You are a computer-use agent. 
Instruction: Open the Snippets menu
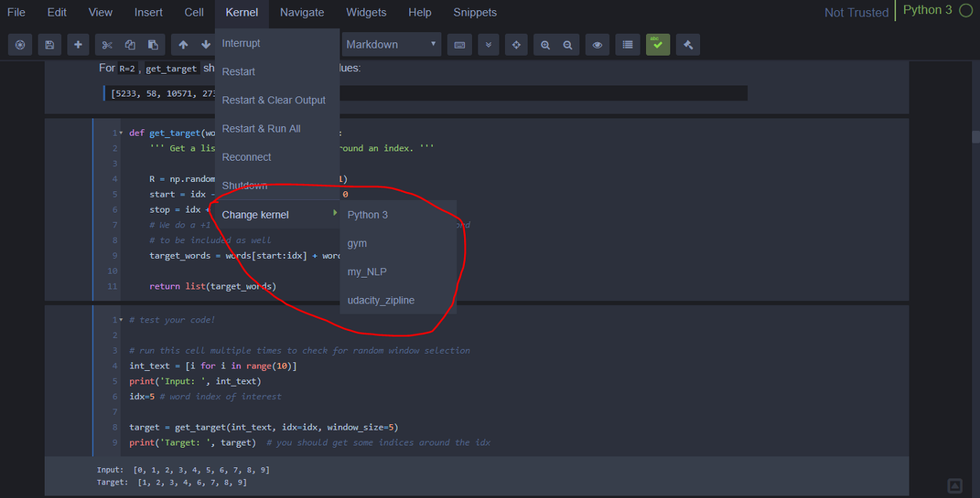coord(475,13)
